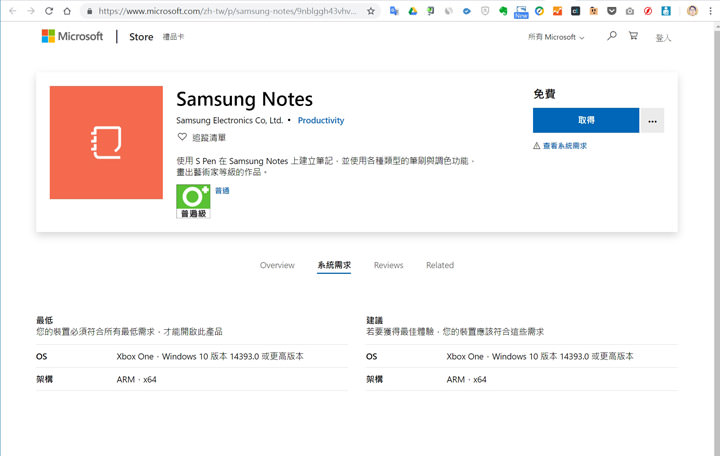
Task: Click the 最低 requirements heading
Action: [45, 320]
